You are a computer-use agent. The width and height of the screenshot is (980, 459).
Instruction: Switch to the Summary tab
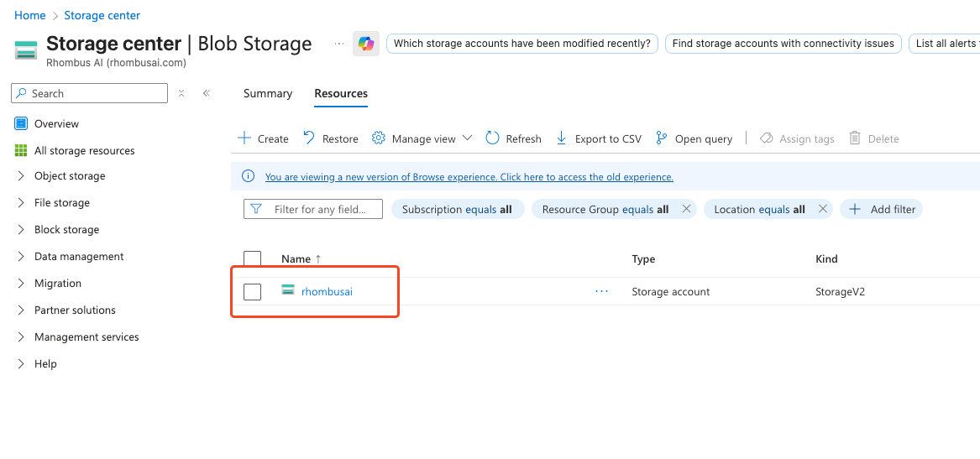(x=268, y=94)
